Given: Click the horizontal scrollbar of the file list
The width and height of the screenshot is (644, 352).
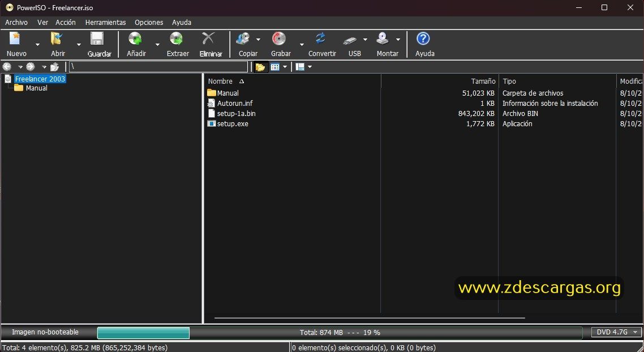Looking at the screenshot, I should (370, 318).
